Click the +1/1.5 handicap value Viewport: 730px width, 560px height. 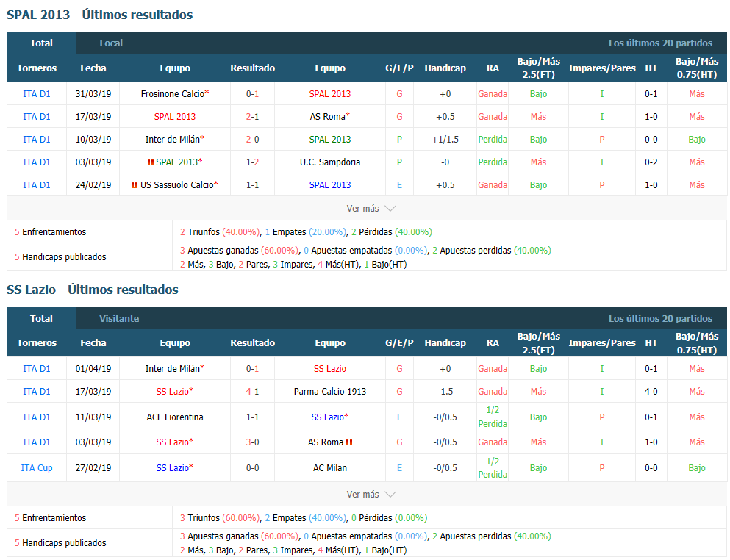[445, 139]
